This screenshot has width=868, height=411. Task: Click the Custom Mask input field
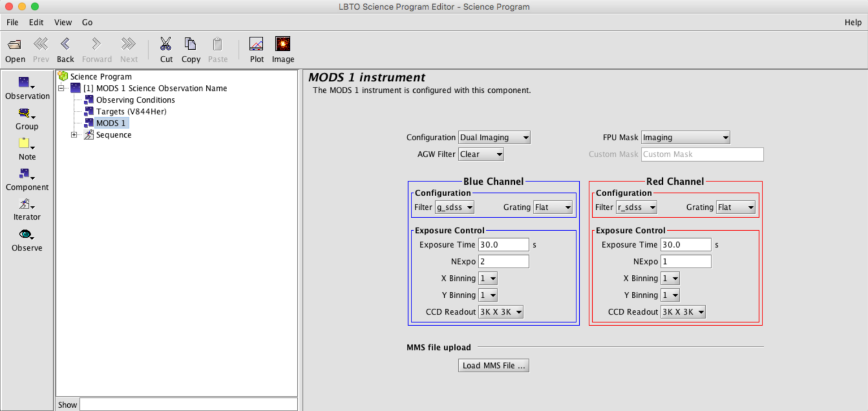[702, 154]
